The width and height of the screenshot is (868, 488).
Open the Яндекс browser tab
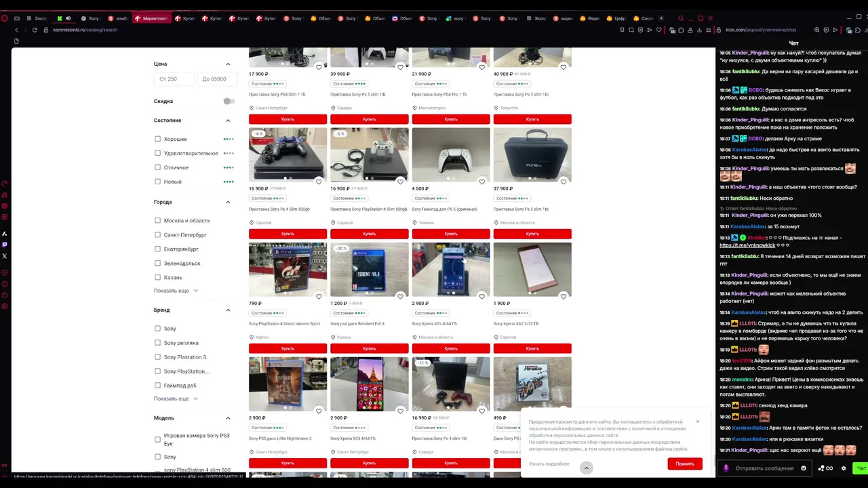pyautogui.click(x=589, y=18)
